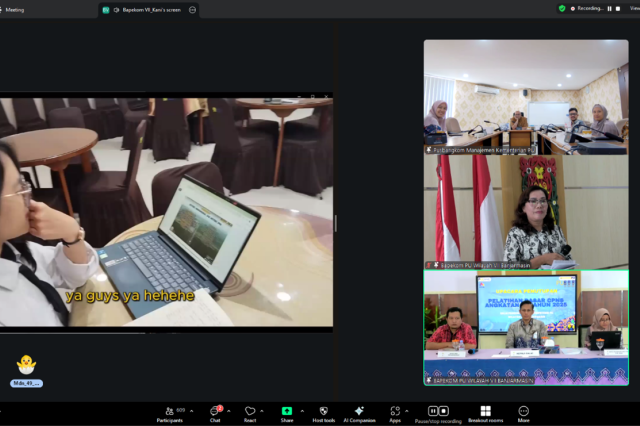Launch the AI Companion
The width and height of the screenshot is (640, 426).
coord(358,411)
